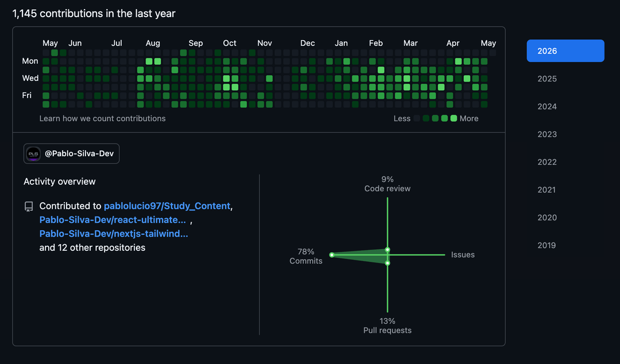Click the Jan month label
The image size is (620, 364).
(x=341, y=43)
